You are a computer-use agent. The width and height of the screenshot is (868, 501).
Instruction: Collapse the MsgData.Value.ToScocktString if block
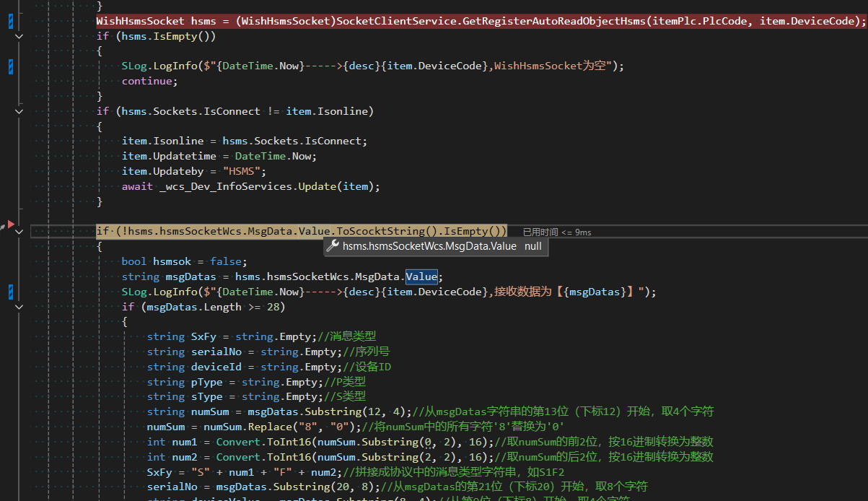point(19,231)
